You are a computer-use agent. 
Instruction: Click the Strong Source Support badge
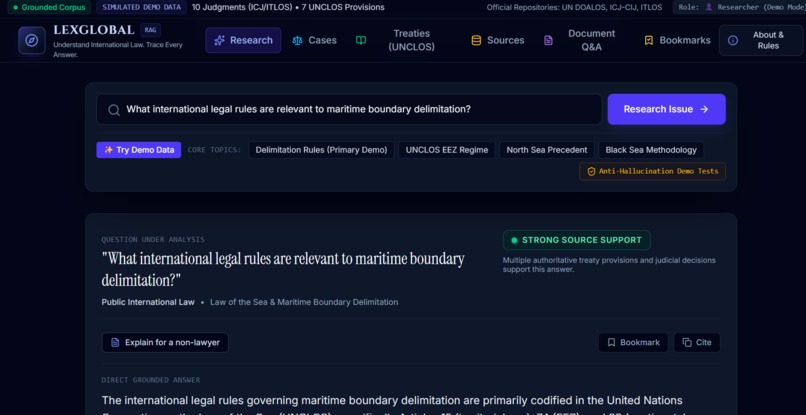(x=576, y=240)
